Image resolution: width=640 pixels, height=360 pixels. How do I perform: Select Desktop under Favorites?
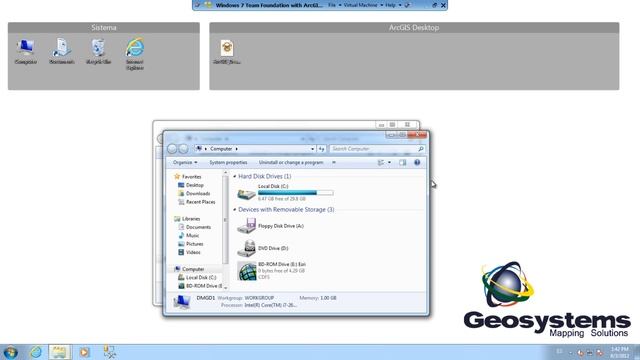pos(195,185)
